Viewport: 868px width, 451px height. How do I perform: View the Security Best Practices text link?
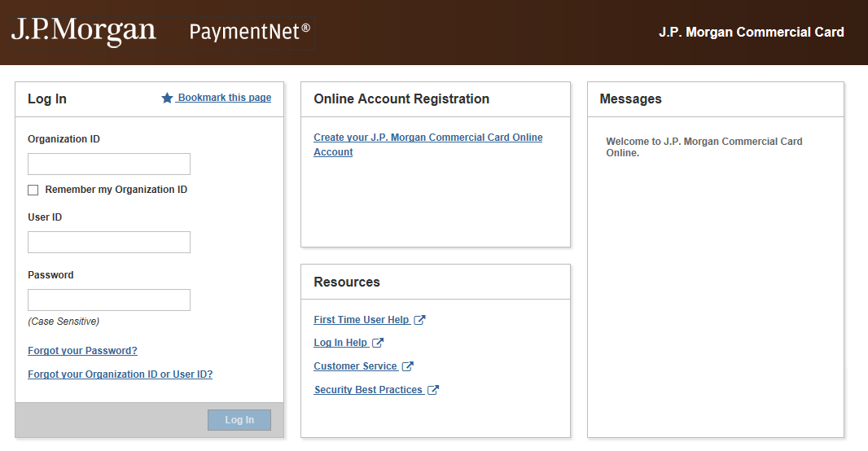(368, 390)
